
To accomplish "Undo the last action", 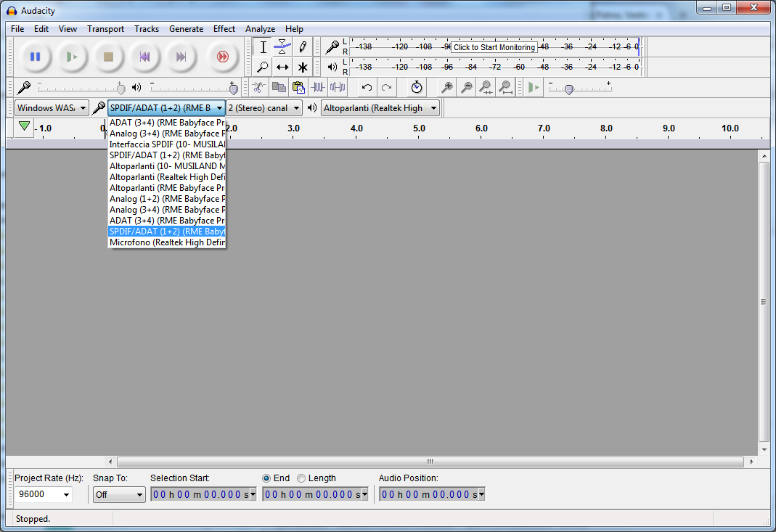I will click(x=367, y=88).
